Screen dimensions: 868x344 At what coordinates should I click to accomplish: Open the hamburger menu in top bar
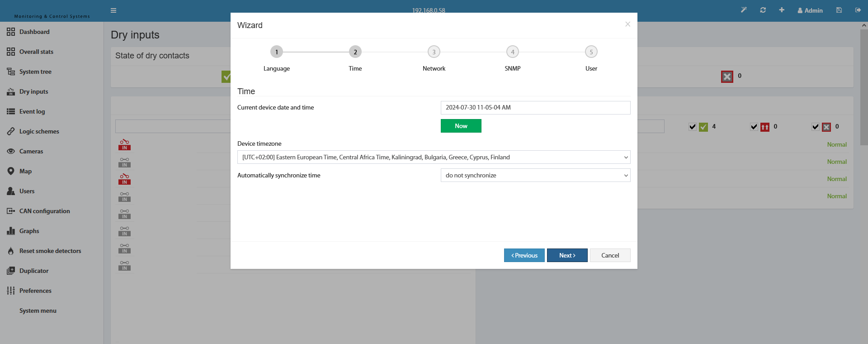pyautogui.click(x=113, y=10)
